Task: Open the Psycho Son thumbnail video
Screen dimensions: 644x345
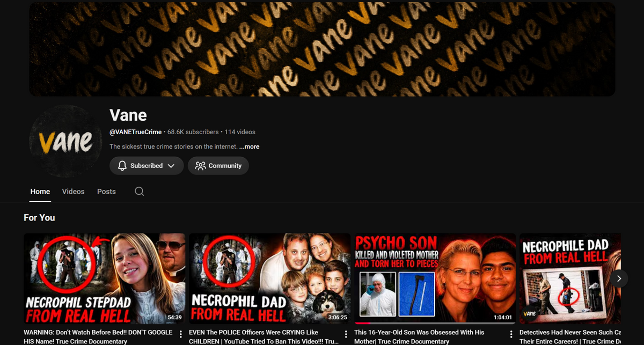Action: [435, 278]
